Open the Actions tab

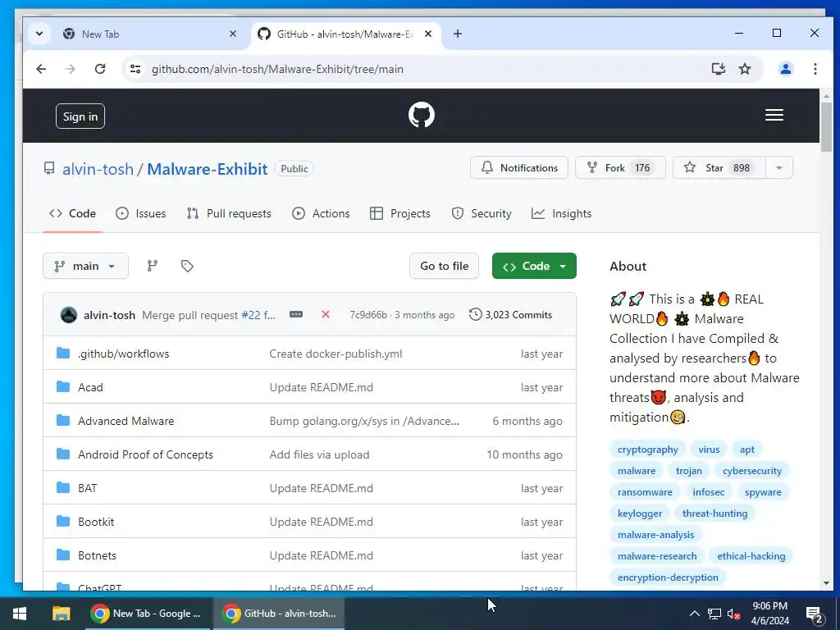[321, 213]
